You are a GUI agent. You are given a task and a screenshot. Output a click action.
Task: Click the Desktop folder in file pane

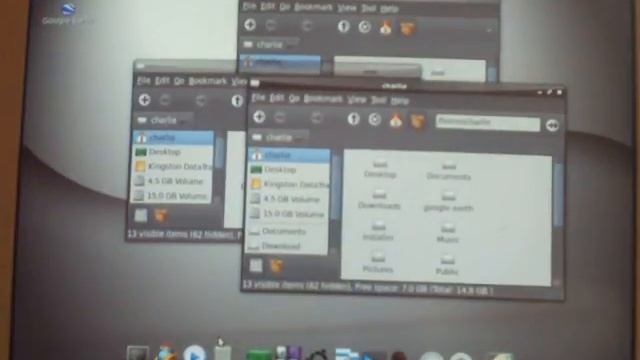380,169
